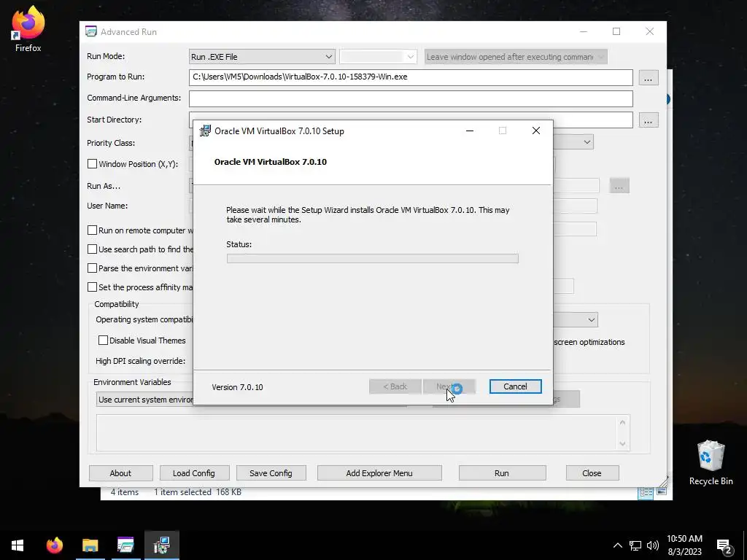The image size is (747, 560).
Task: Open the clock and date flyout
Action: coord(684,545)
